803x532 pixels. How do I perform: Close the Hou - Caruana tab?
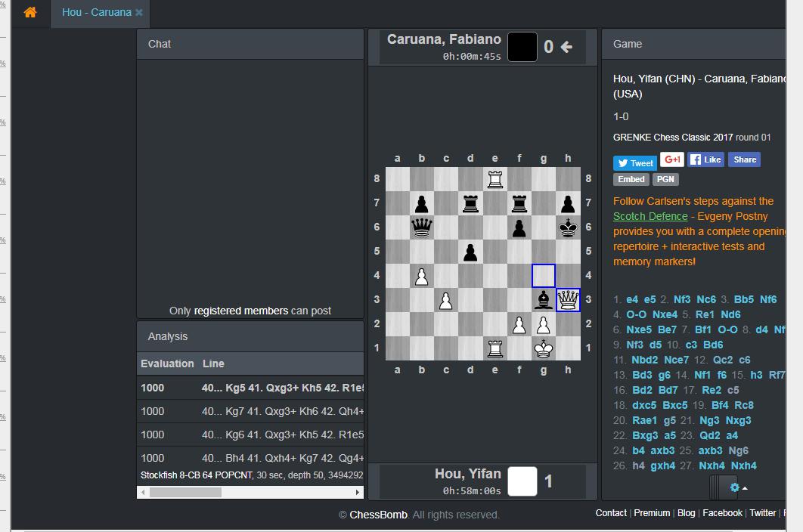click(139, 12)
